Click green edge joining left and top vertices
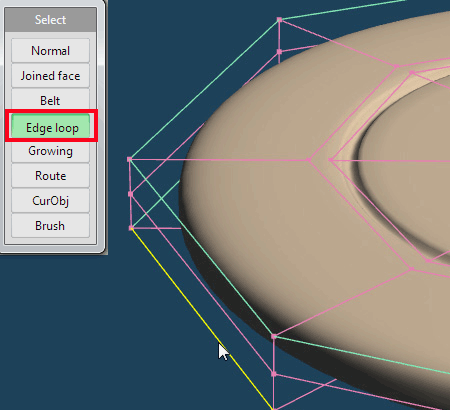The width and height of the screenshot is (450, 410). (204, 90)
